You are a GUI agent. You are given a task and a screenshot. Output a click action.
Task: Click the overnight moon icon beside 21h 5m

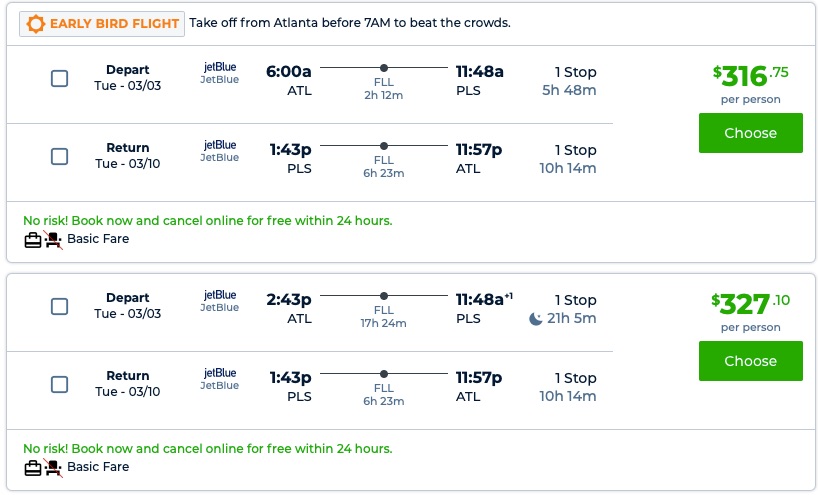(x=537, y=319)
